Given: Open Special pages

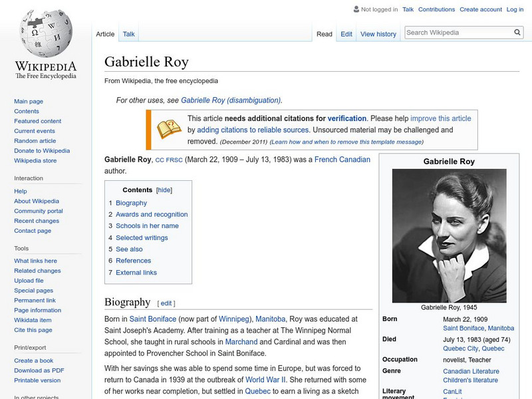Looking at the screenshot, I should click(x=34, y=290).
